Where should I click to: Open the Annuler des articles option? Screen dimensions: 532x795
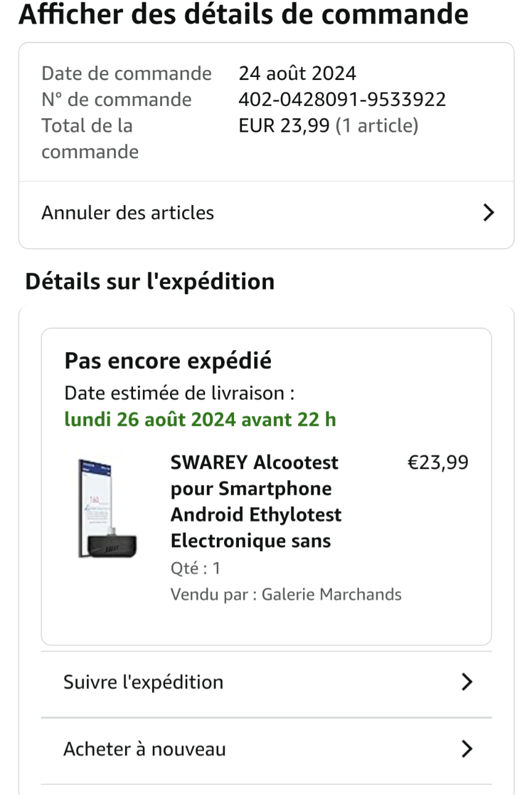(x=128, y=213)
